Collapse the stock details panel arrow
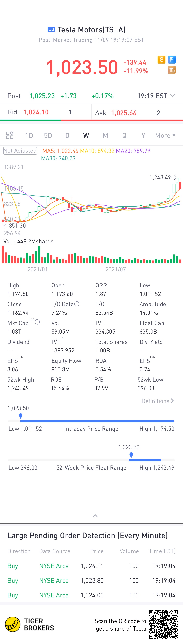183x644 pixels. tap(95, 516)
